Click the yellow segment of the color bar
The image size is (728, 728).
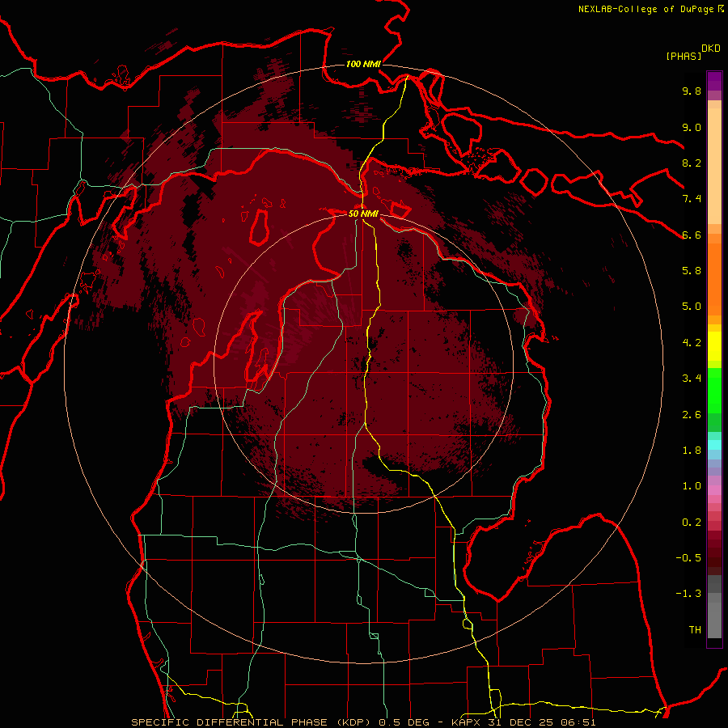714,346
